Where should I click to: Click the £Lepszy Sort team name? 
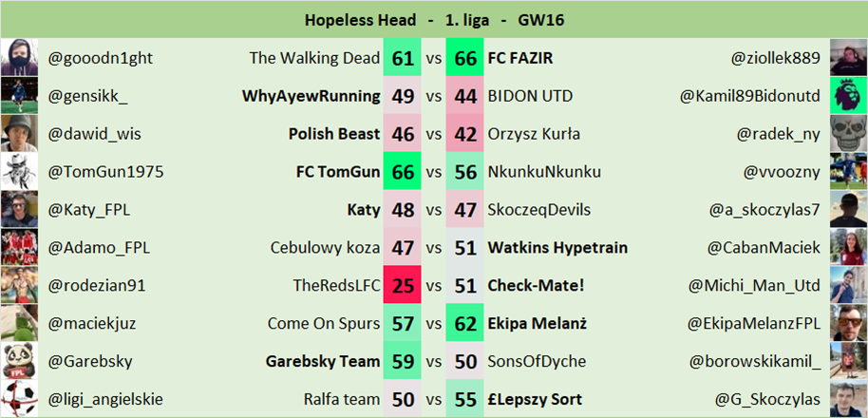[x=535, y=399]
